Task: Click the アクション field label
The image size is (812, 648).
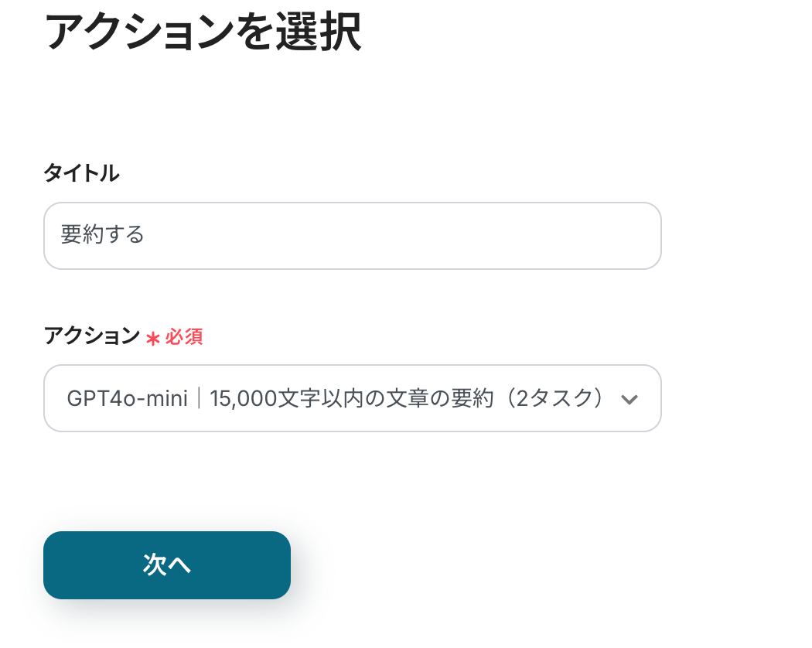Action: tap(92, 336)
